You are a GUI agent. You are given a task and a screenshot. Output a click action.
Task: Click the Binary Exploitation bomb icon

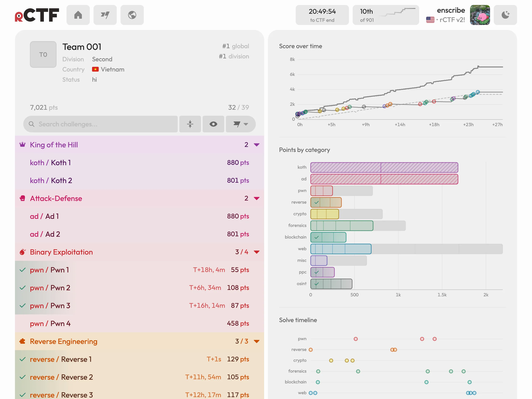pos(23,252)
